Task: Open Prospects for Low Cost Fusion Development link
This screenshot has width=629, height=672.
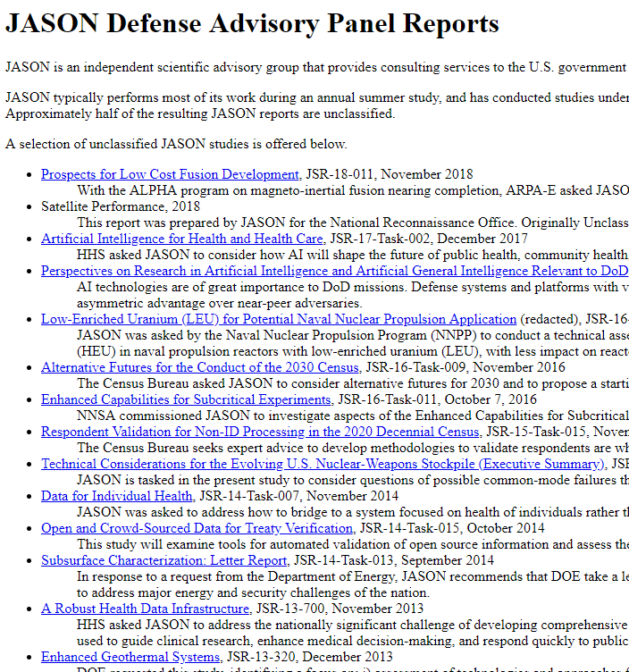Action: [170, 174]
